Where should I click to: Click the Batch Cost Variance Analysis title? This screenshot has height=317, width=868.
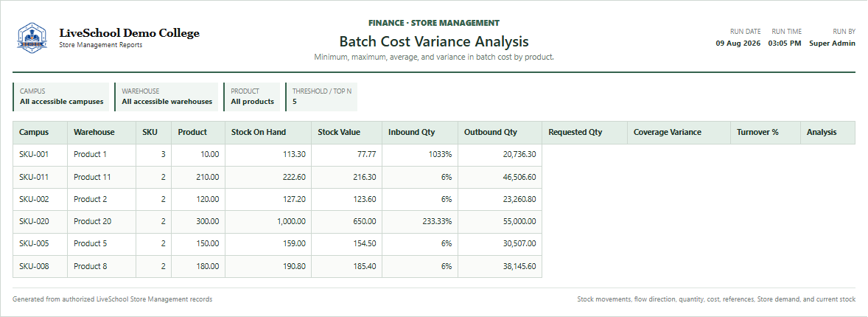[x=434, y=41]
